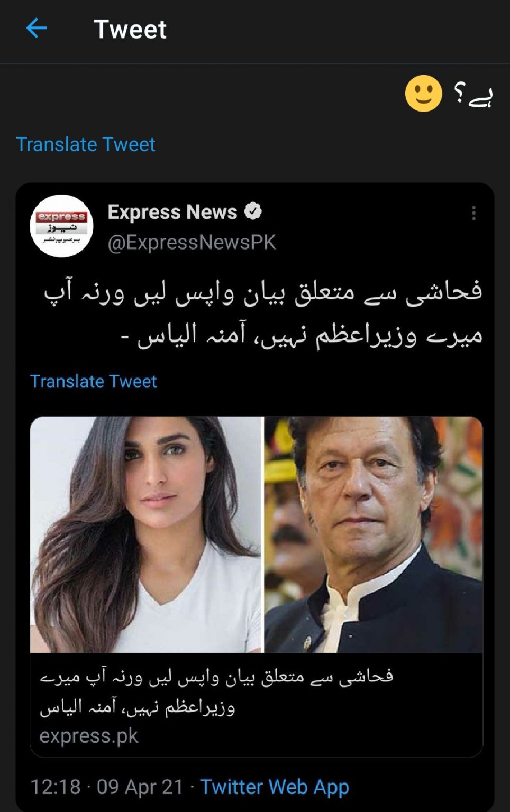Tap the verified badge beside Express News
510x812 pixels.
[x=253, y=211]
